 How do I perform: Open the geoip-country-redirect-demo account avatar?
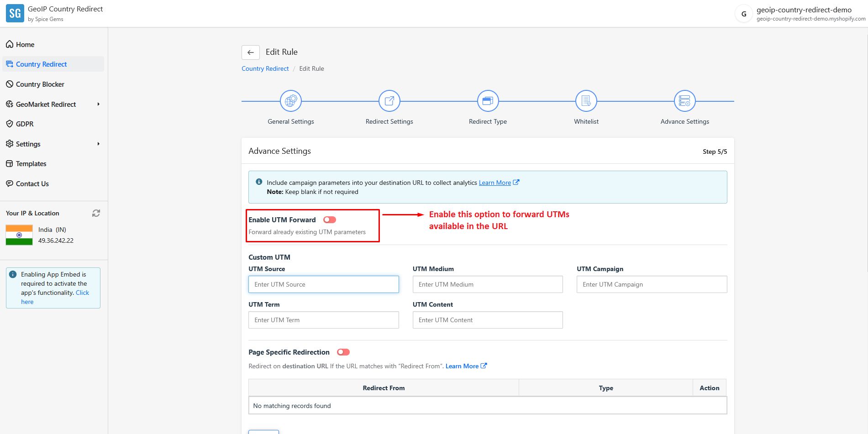[x=744, y=14]
